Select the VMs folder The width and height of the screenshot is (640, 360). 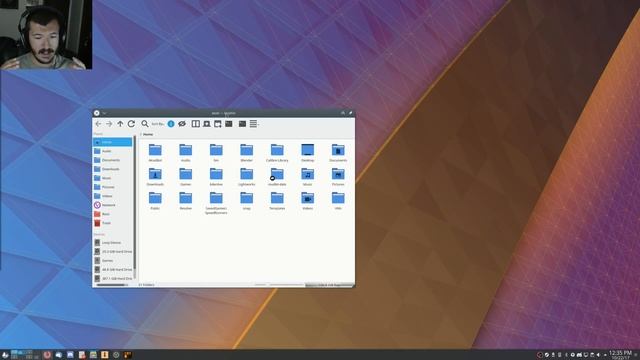click(338, 201)
